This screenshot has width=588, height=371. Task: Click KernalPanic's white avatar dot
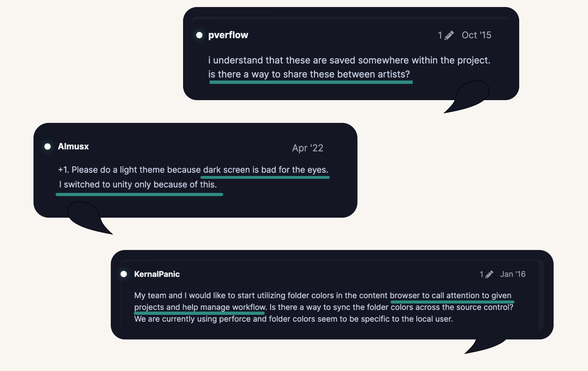[124, 274]
